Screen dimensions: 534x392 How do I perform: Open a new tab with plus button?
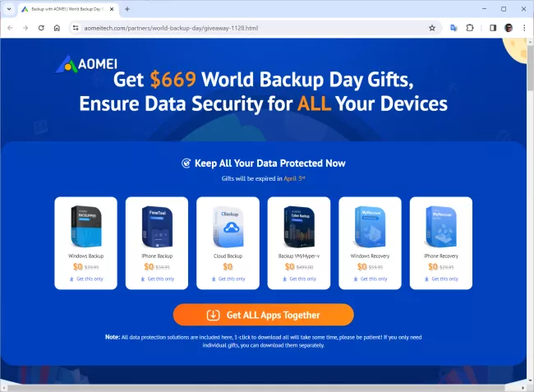127,9
